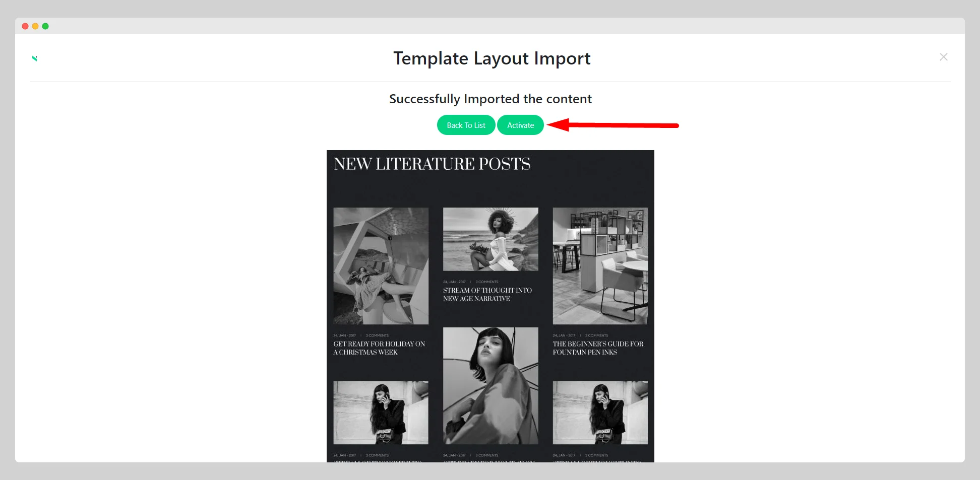Click the bottom-right woman on phone photo

coord(600,413)
